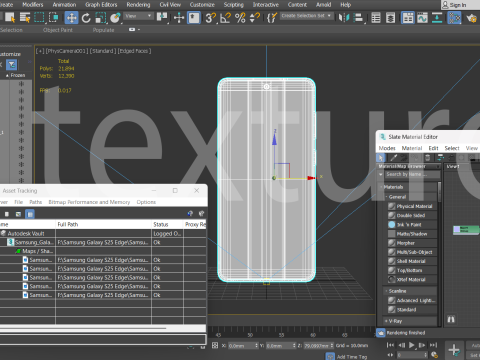480x360 pixels.
Task: Toggle the Ribbon icon
Action: click(x=407, y=17)
